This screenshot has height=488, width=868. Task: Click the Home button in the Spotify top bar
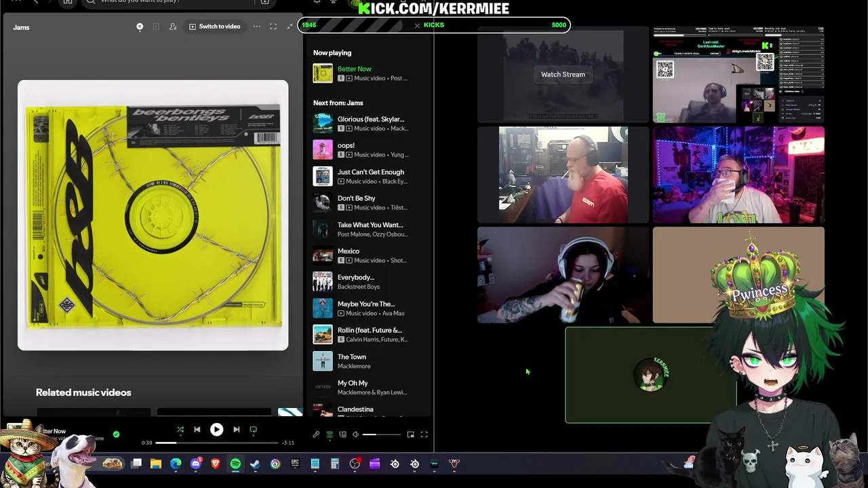coord(68,2)
